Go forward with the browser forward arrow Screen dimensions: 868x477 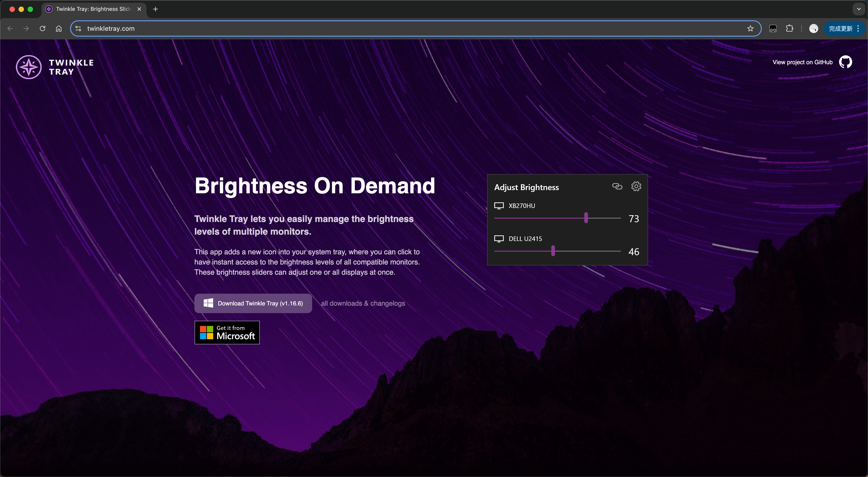(26, 29)
